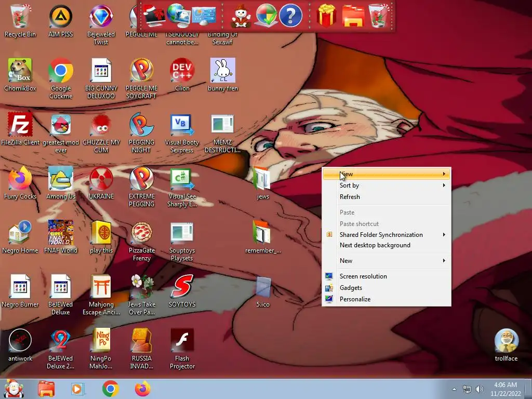
Task: Select the Flash Projector desktop icon
Action: click(182, 349)
